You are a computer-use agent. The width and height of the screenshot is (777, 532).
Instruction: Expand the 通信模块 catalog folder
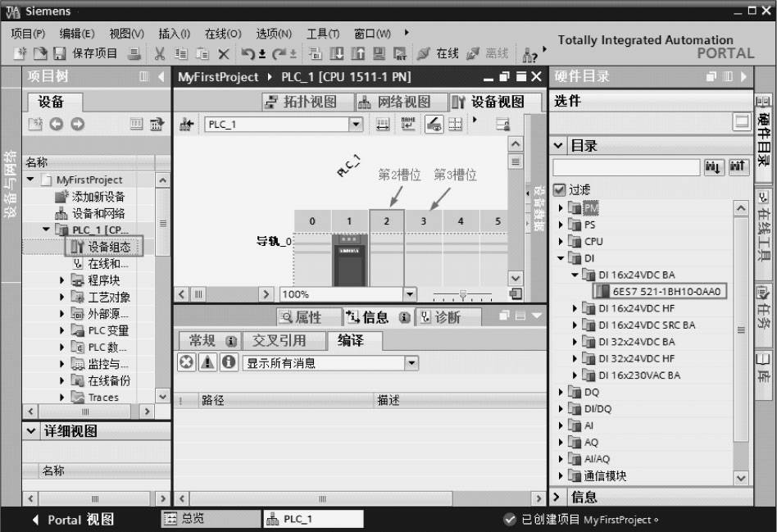point(561,476)
